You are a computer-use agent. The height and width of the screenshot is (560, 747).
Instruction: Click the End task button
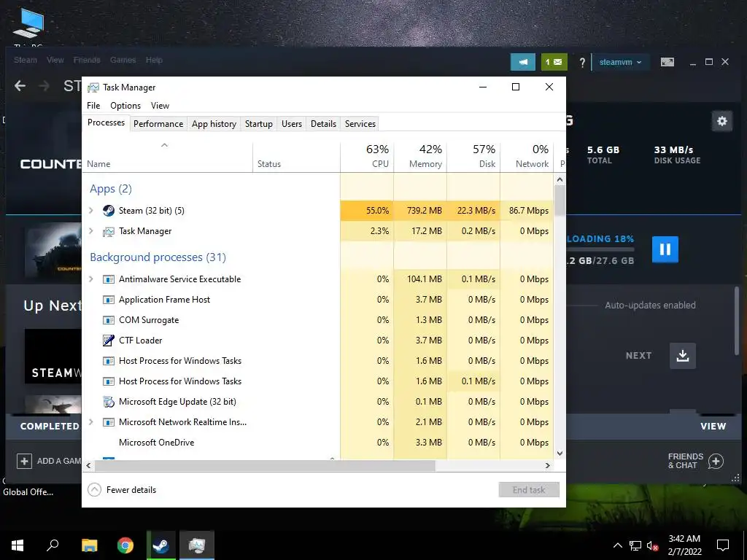point(529,490)
